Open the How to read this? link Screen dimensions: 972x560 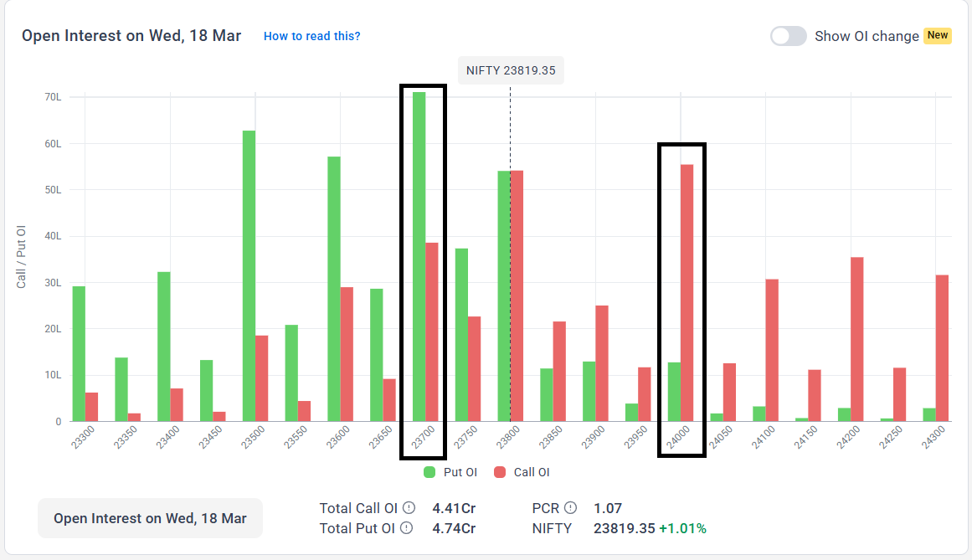coord(311,36)
